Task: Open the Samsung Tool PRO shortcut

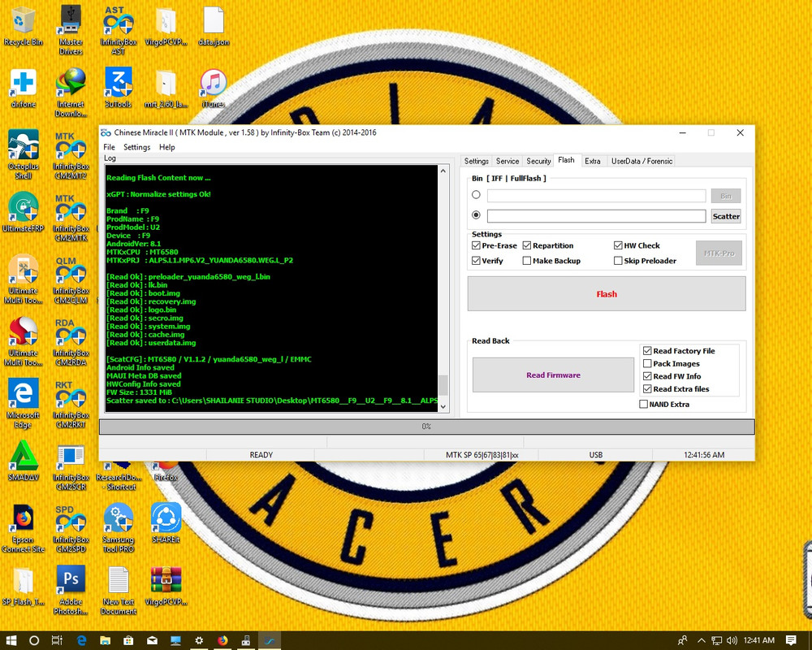Action: (118, 527)
